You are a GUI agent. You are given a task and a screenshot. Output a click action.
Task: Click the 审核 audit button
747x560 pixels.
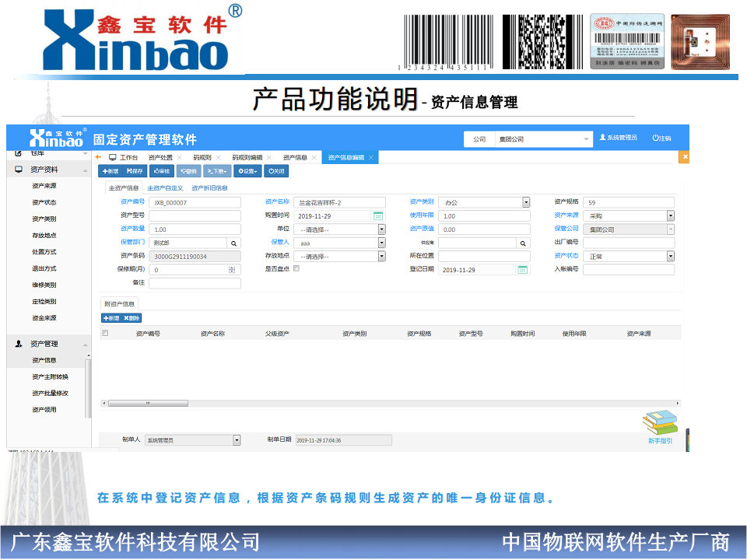tap(162, 171)
